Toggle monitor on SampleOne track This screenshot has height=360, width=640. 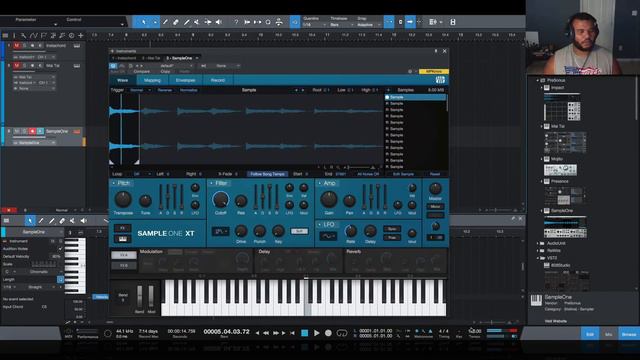click(40, 131)
